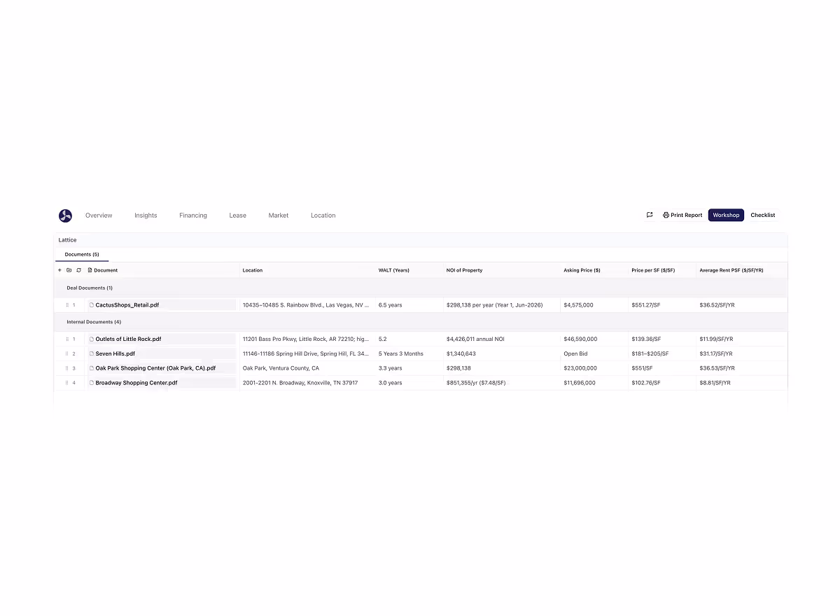Click the $36.52/SF/YR rent cell

click(x=742, y=305)
